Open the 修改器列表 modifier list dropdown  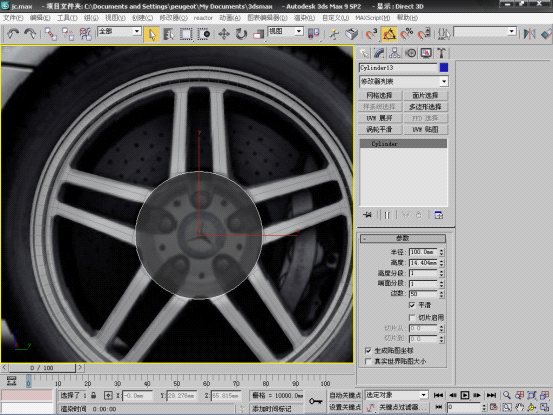tap(403, 81)
